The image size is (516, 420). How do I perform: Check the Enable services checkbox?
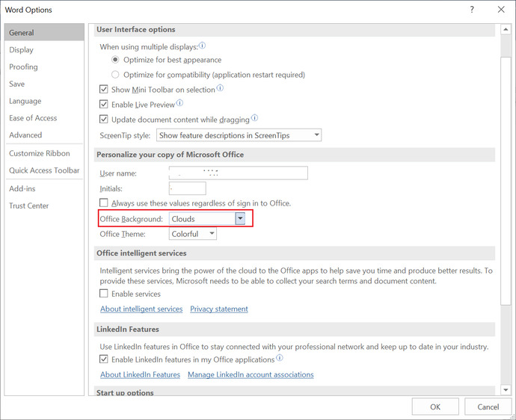[104, 294]
